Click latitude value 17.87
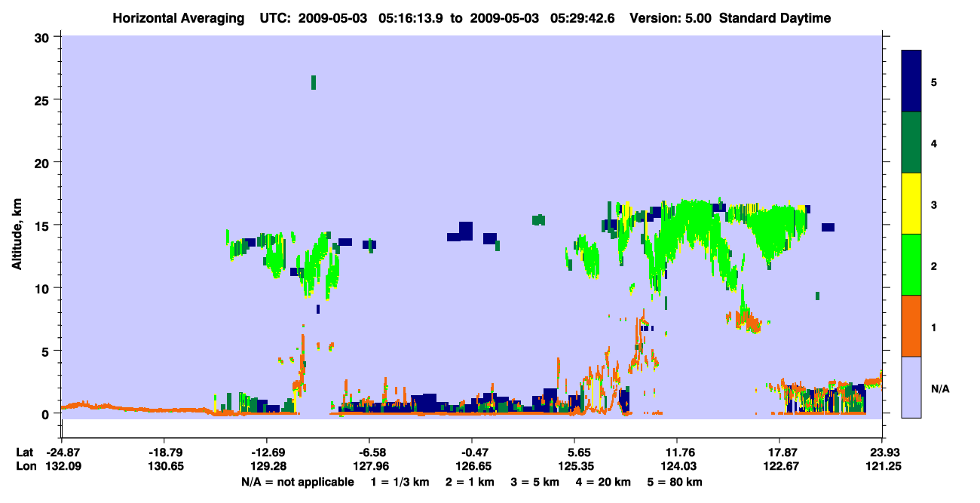Viewport: 980px width, 503px height. (x=779, y=452)
